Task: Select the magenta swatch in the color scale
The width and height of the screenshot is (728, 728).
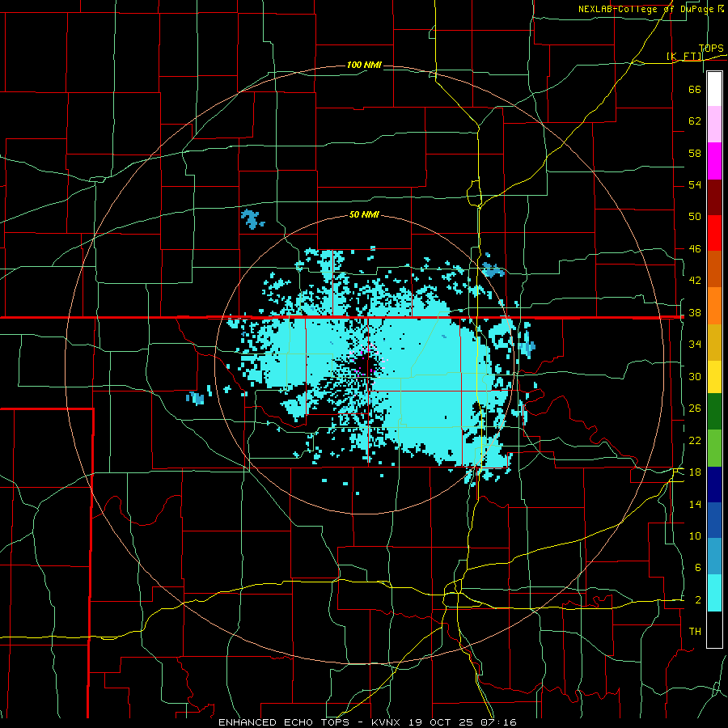Action: [x=714, y=161]
